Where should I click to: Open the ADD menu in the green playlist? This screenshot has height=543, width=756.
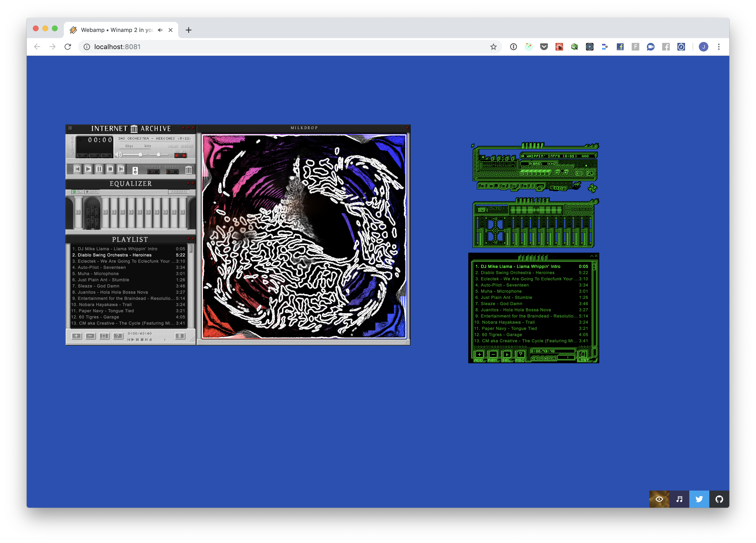click(x=479, y=354)
